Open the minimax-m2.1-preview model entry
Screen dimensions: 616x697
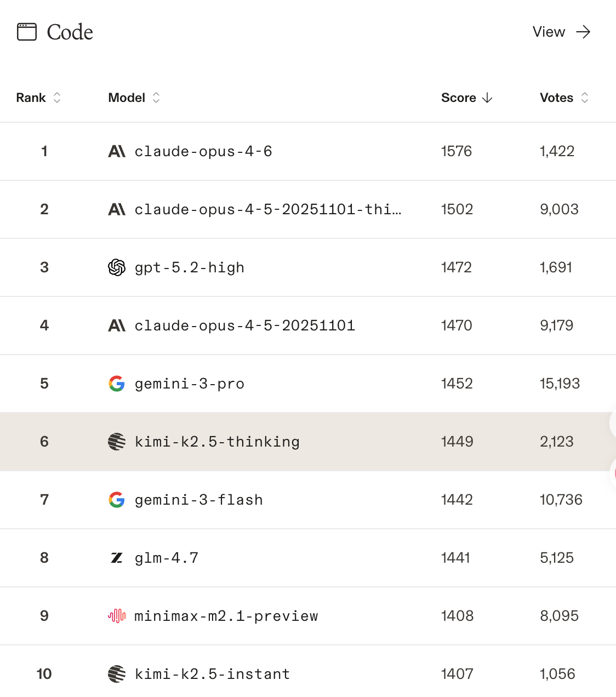tap(226, 616)
